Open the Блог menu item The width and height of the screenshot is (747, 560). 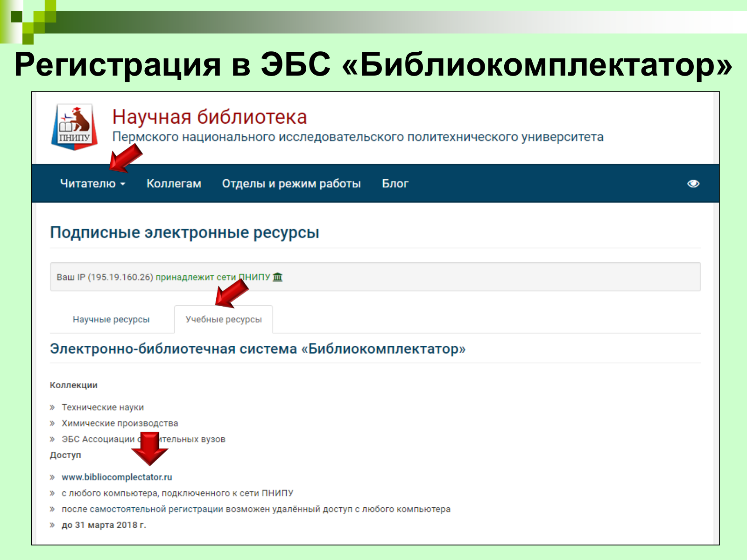395,183
